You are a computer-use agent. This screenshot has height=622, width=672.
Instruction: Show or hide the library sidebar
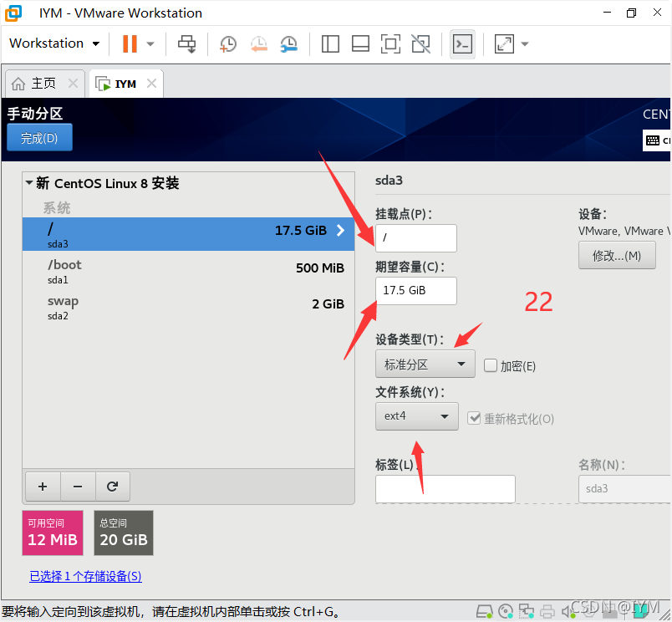[330, 43]
